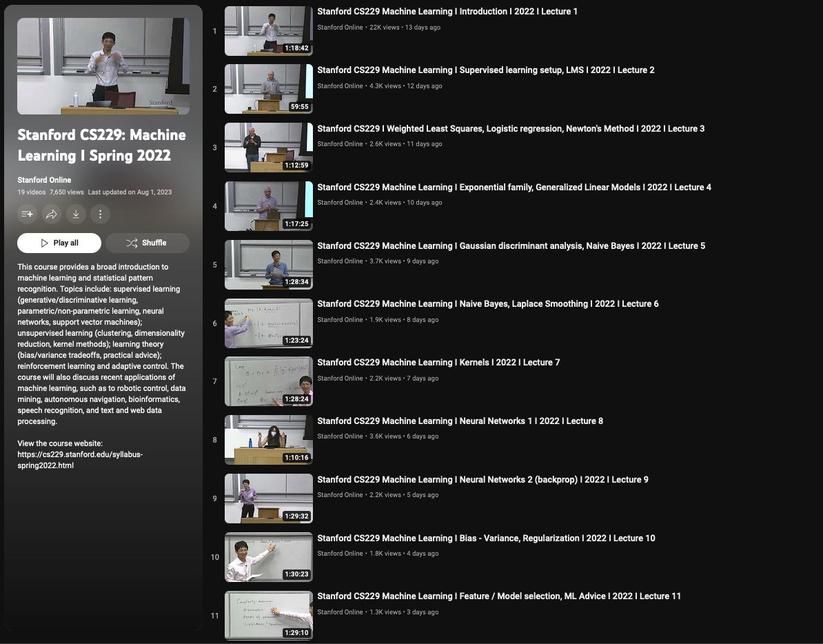Click Stanford Online channel under Lecture 11
Image resolution: width=823 pixels, height=644 pixels.
[x=340, y=612]
